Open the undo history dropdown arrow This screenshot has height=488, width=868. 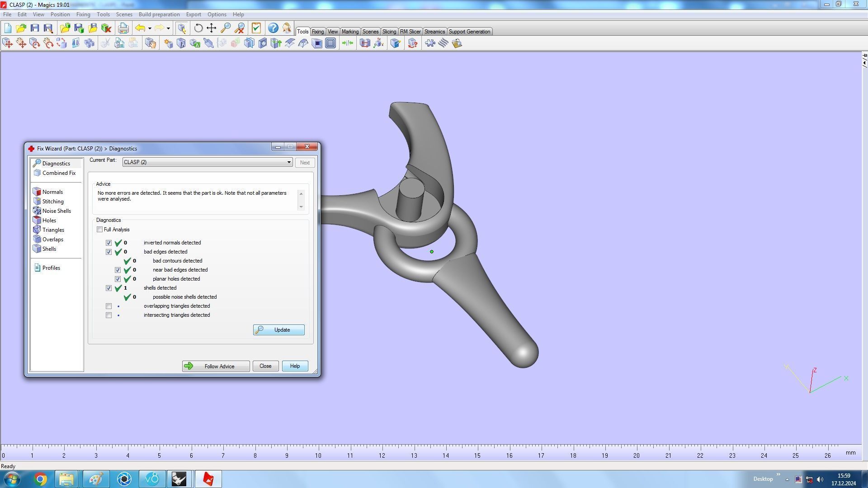150,28
